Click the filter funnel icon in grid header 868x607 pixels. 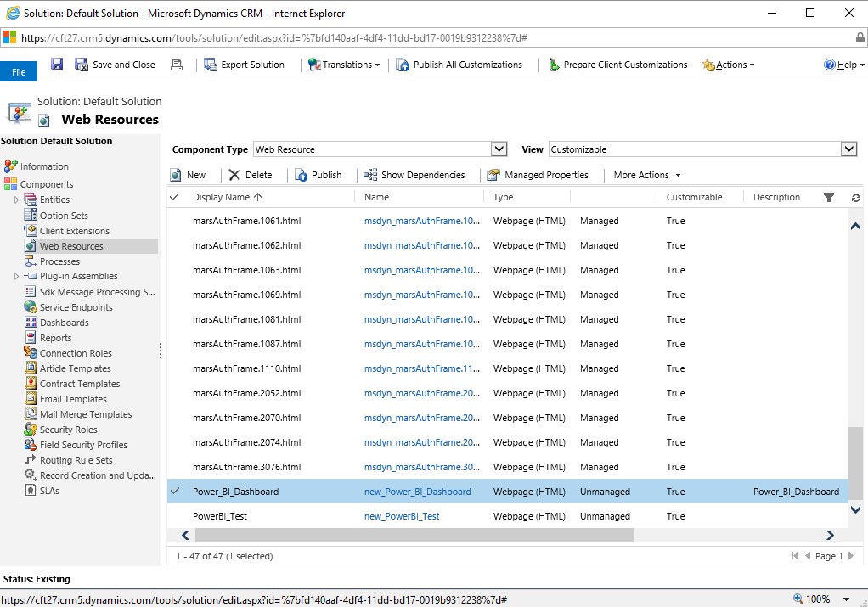[829, 197]
